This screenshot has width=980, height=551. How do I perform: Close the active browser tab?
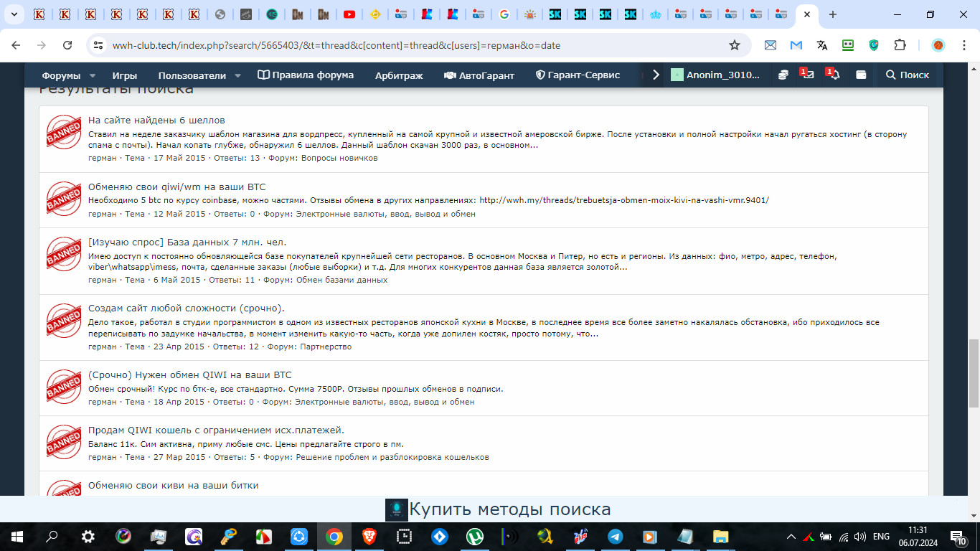point(807,14)
